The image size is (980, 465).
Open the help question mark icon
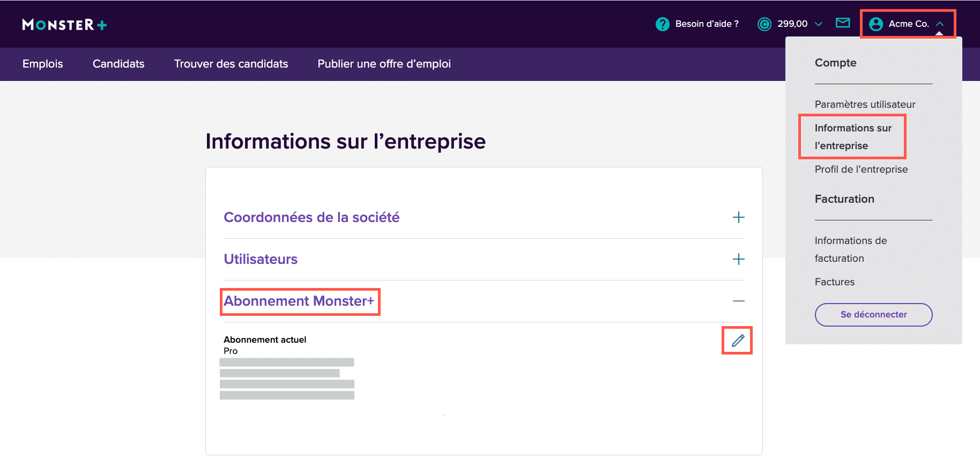click(x=663, y=24)
